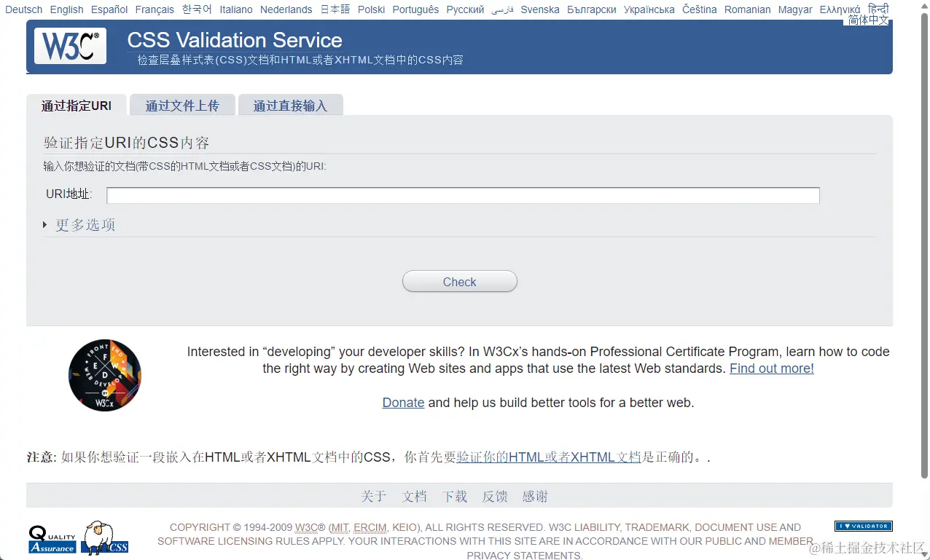Expand the 更多选项 section
Viewport: 930px width, 560px height.
pos(79,225)
